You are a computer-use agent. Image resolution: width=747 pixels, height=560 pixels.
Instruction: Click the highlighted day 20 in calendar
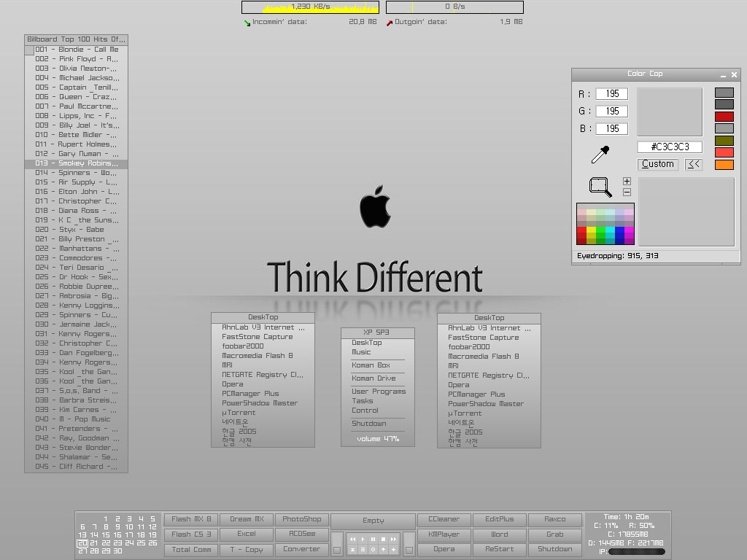[82, 542]
